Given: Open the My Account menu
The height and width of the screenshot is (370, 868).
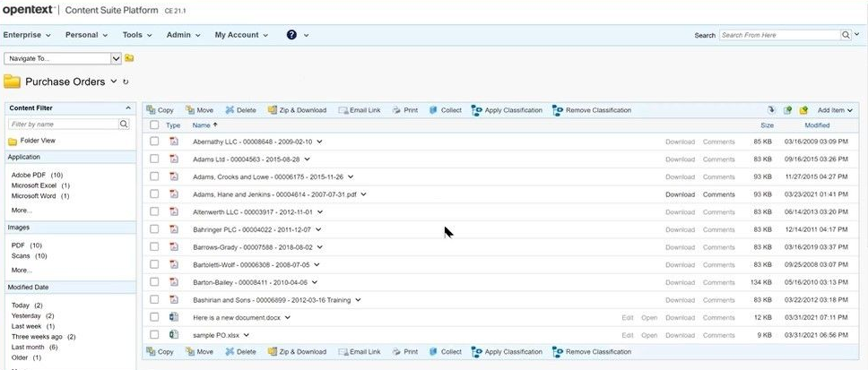Looking at the screenshot, I should (241, 35).
